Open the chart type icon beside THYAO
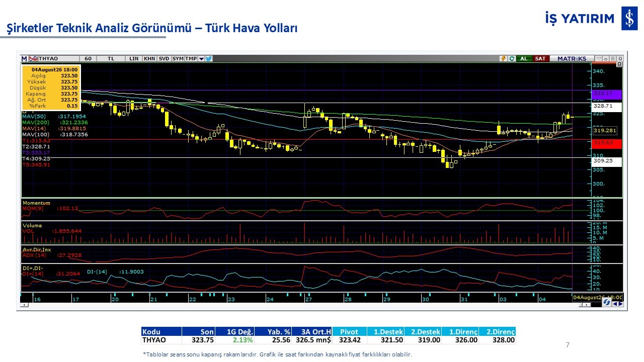Screen dimensions: 644x362 click(x=33, y=58)
